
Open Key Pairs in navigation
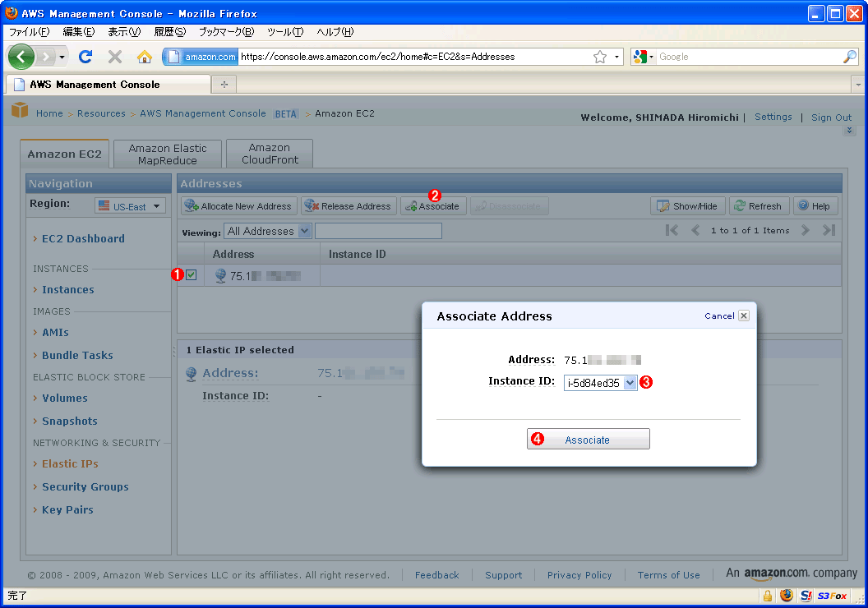(67, 509)
